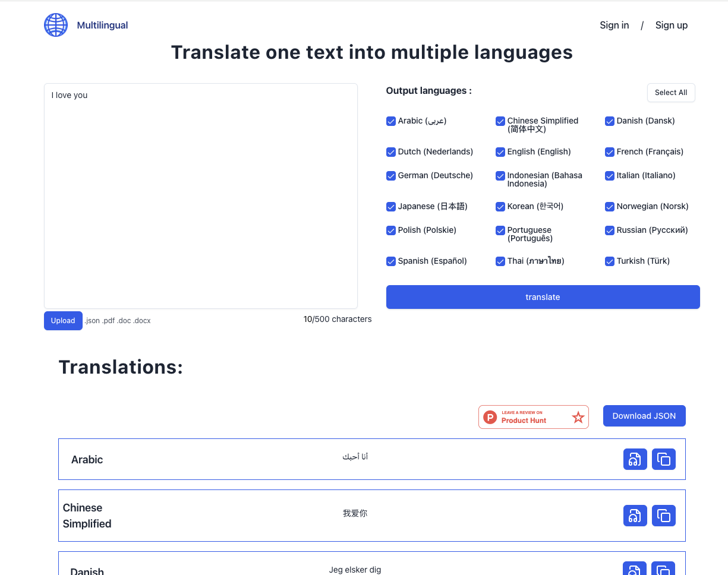Click the Product Hunt P icon
The height and width of the screenshot is (575, 728).
[x=489, y=417]
